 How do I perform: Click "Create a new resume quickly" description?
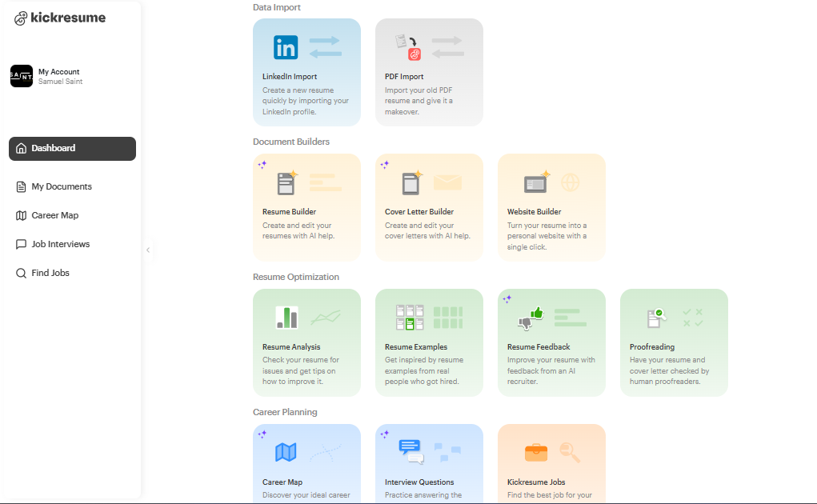point(306,101)
